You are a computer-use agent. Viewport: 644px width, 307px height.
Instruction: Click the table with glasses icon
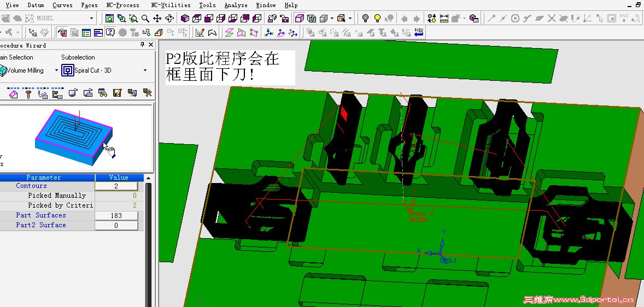(103, 93)
